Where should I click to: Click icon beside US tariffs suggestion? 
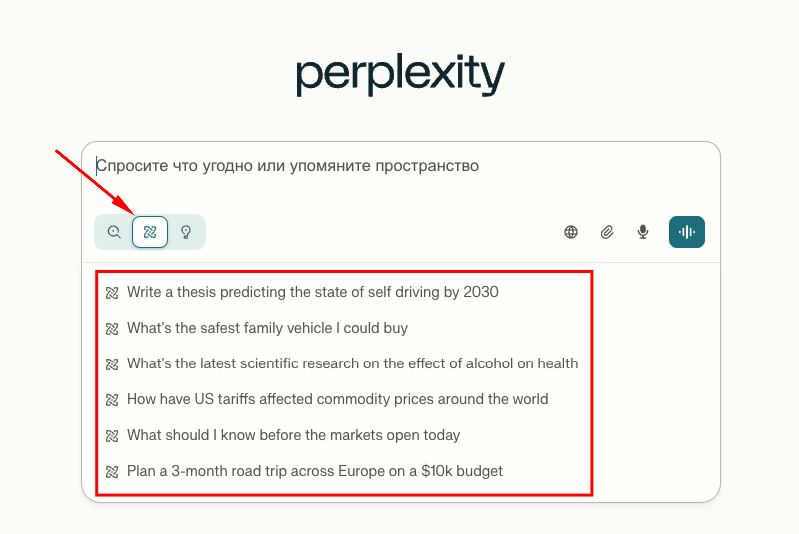pyautogui.click(x=112, y=400)
